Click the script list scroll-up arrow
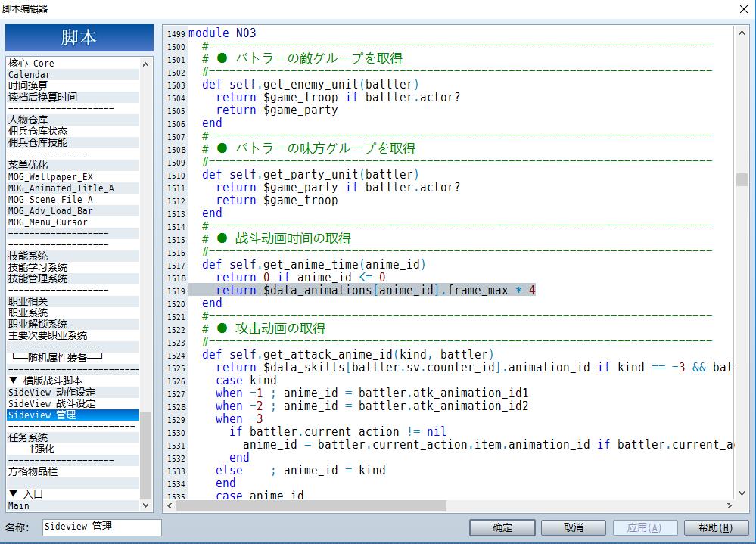The height and width of the screenshot is (544, 756). [x=145, y=64]
